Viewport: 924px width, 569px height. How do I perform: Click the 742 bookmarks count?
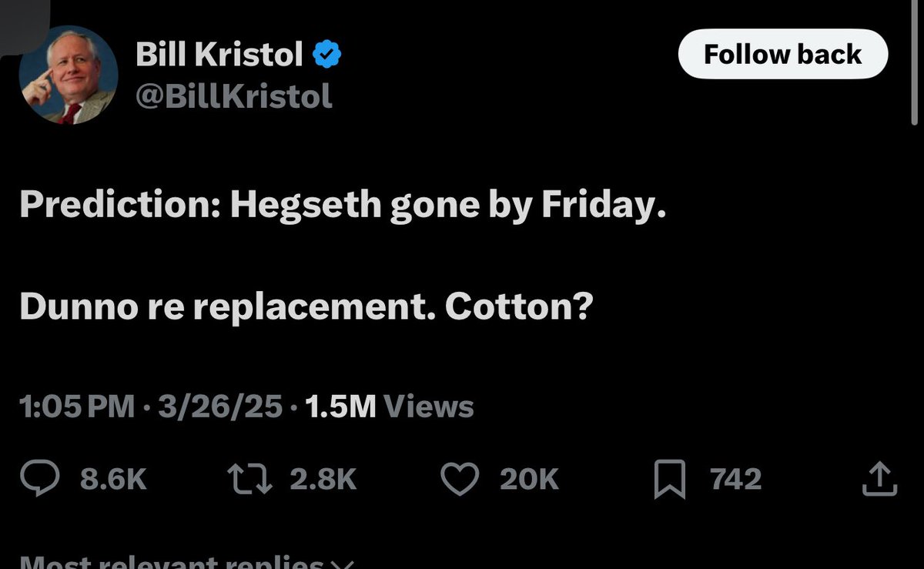pyautogui.click(x=735, y=479)
